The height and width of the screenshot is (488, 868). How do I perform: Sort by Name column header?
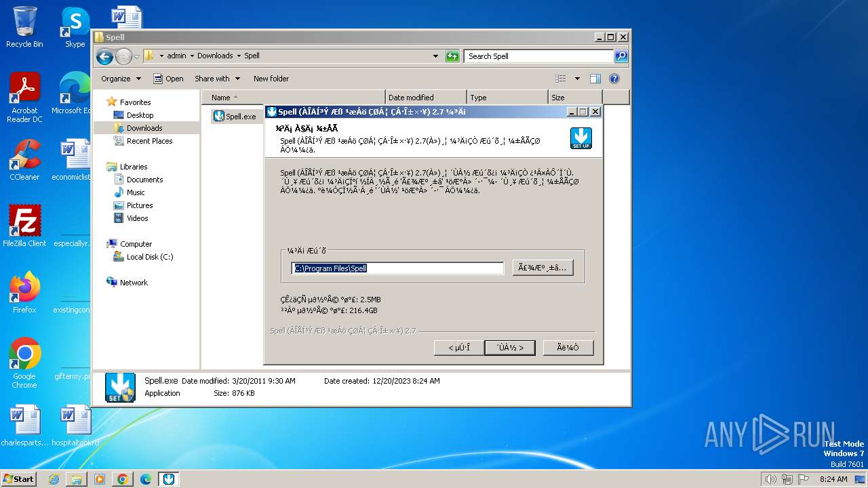[295, 98]
